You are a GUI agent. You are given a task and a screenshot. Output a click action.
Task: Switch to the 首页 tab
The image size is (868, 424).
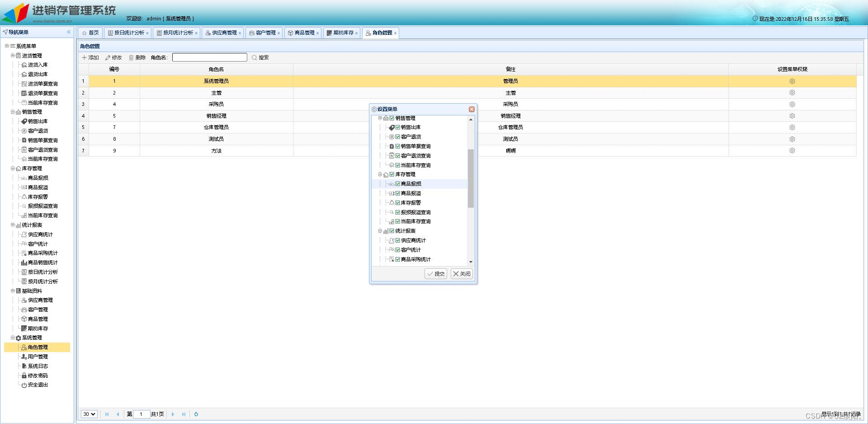pyautogui.click(x=90, y=33)
